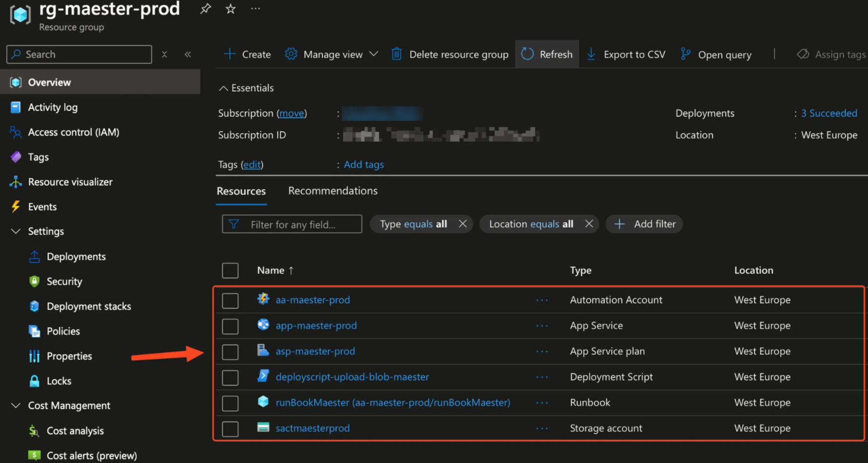
Task: Open Activity log in the sidebar
Action: [53, 107]
